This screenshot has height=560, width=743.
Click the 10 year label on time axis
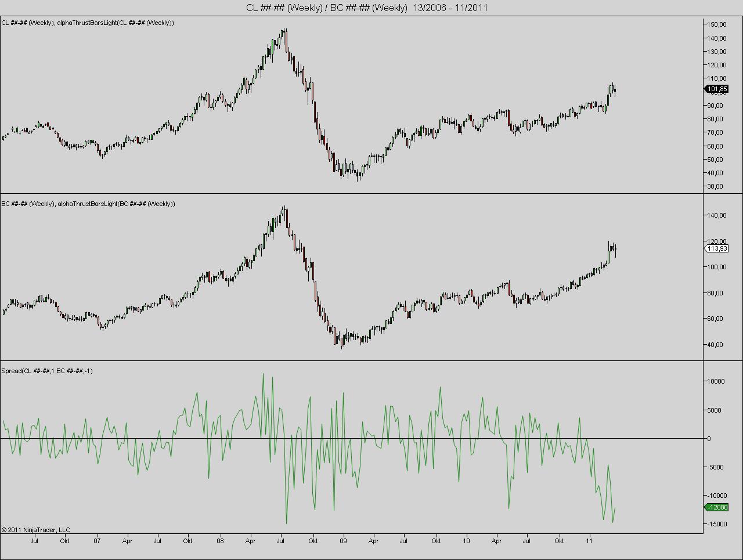pyautogui.click(x=466, y=541)
